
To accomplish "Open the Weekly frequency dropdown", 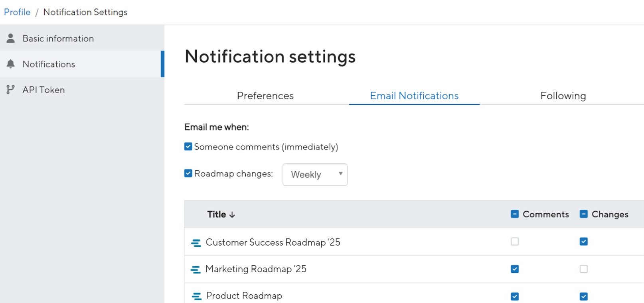I will (x=315, y=175).
